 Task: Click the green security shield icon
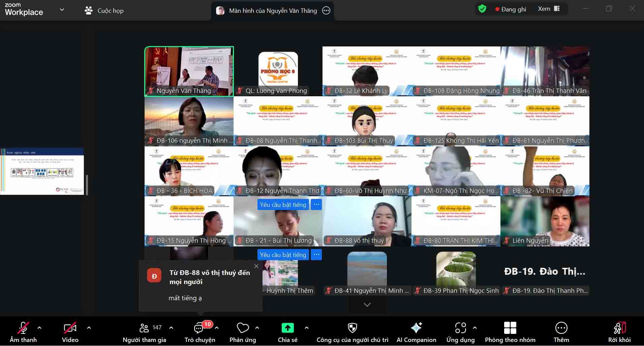(x=482, y=9)
